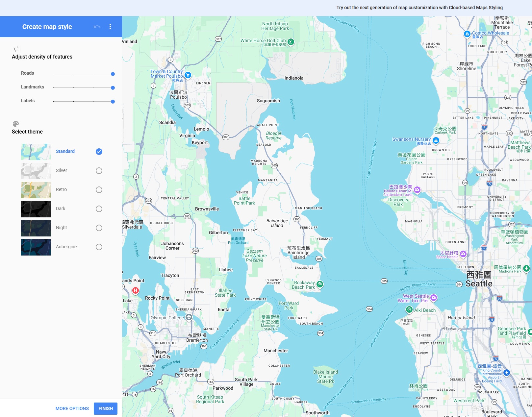Open the three-dot more menu
The height and width of the screenshot is (417, 532).
click(x=110, y=27)
